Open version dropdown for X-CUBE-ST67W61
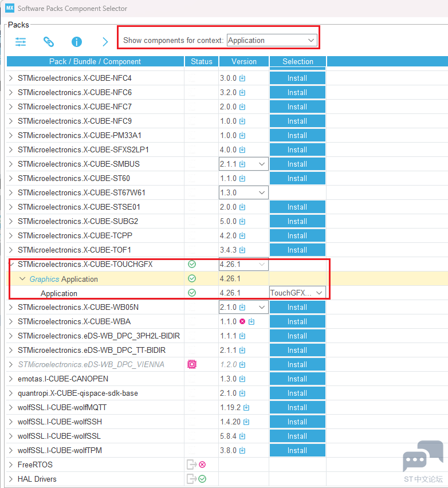This screenshot has width=448, height=488. 262,192
